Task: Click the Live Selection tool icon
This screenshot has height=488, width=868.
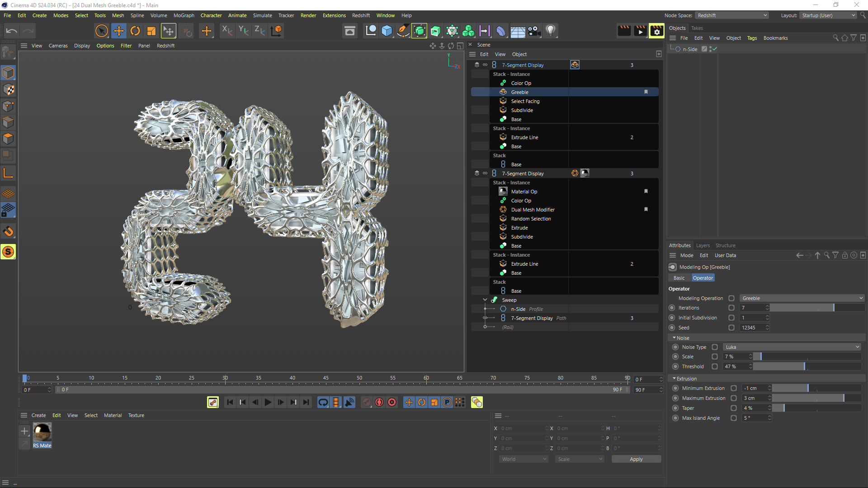Action: coord(102,31)
